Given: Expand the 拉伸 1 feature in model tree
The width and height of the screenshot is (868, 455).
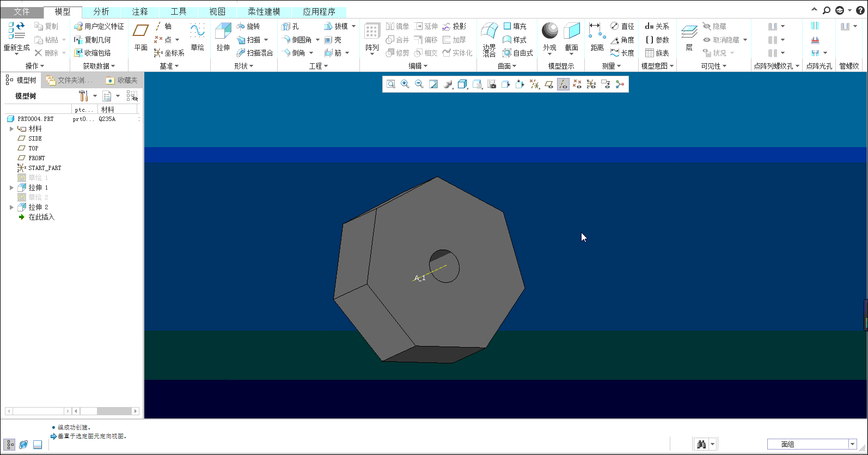Looking at the screenshot, I should (11, 187).
